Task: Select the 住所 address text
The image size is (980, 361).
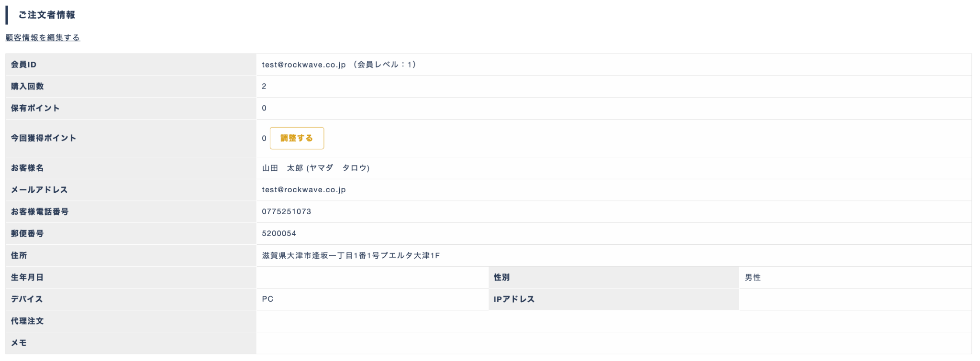Action: coord(351,256)
